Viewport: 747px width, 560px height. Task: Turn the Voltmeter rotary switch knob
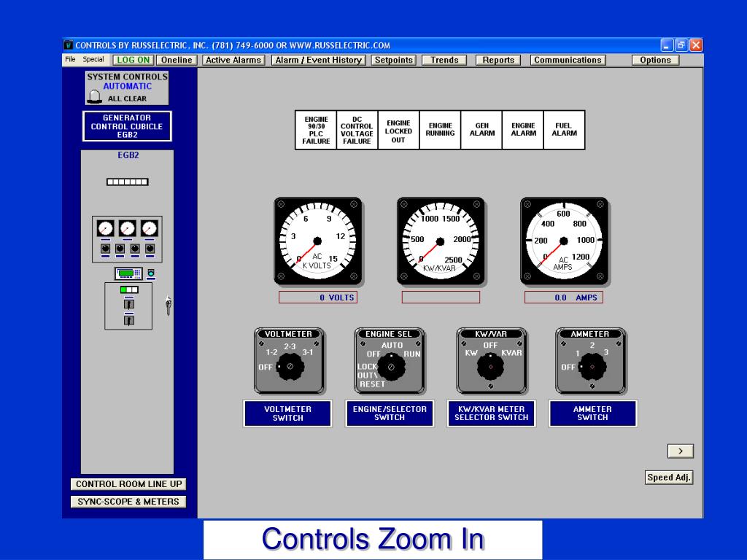point(290,367)
